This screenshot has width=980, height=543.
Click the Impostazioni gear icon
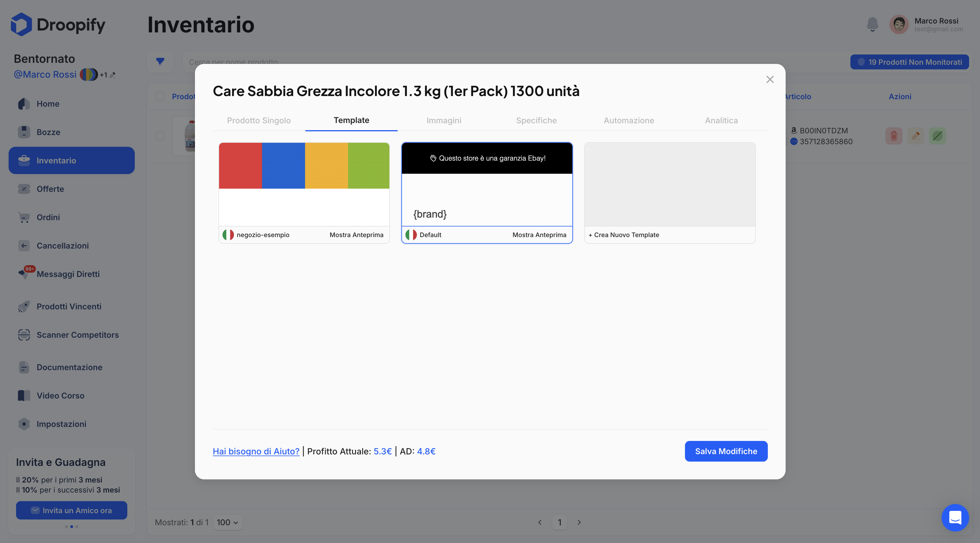(x=24, y=424)
